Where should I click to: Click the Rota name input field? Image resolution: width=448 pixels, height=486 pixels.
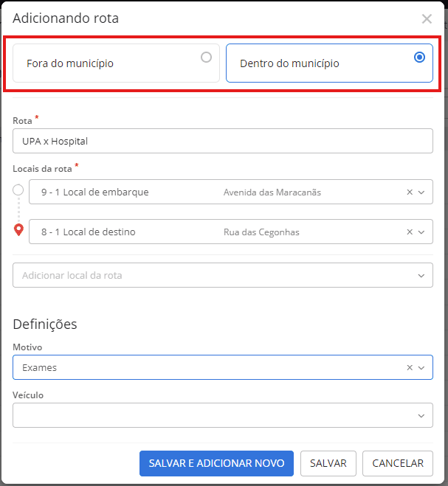click(x=222, y=141)
